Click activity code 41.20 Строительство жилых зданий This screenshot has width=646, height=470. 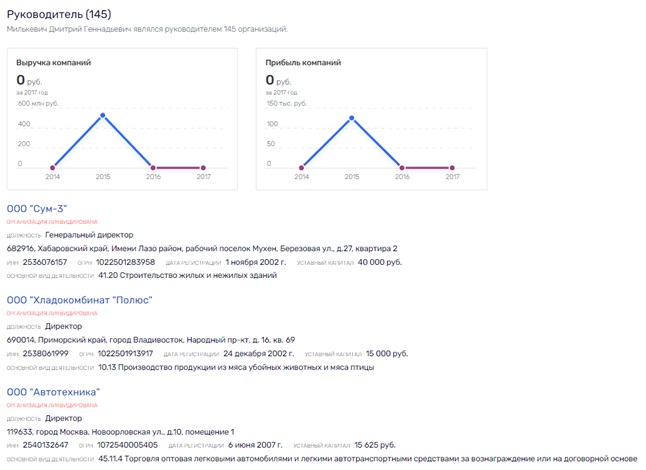[187, 275]
